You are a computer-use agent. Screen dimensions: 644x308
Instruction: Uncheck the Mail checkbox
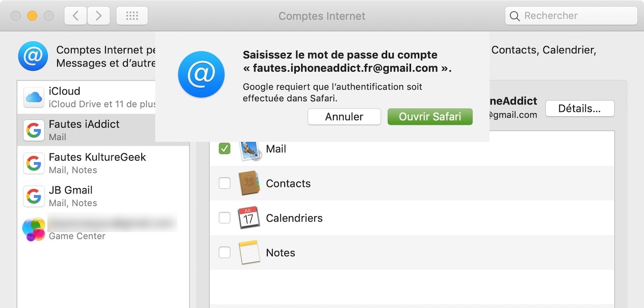coord(224,148)
